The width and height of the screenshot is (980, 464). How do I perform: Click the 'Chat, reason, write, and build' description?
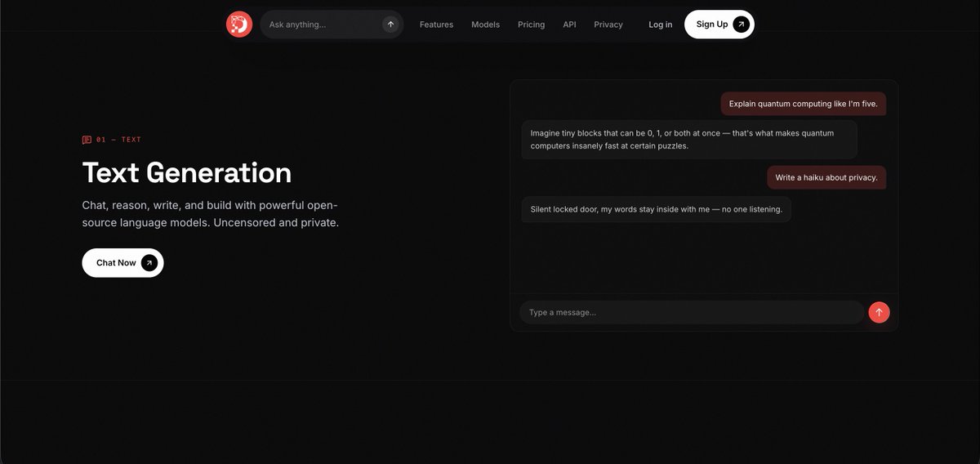(x=211, y=213)
